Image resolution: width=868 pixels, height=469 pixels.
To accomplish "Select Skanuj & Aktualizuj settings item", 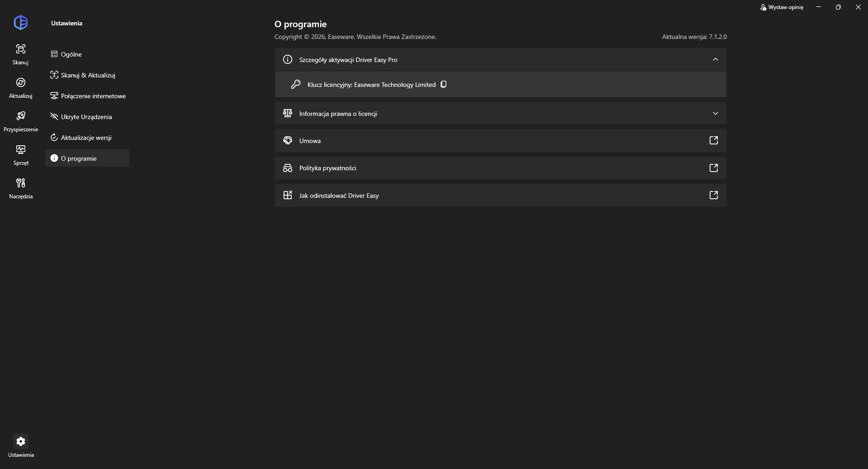I will pos(87,75).
